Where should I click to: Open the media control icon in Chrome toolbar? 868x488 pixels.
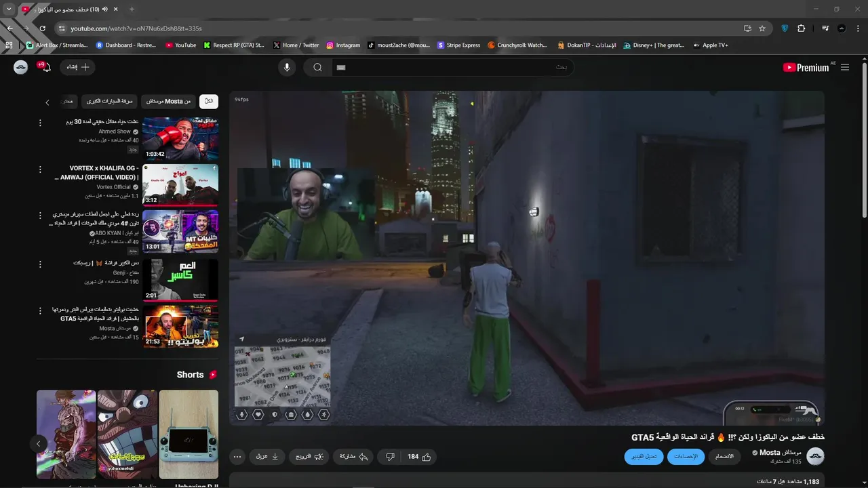click(825, 28)
